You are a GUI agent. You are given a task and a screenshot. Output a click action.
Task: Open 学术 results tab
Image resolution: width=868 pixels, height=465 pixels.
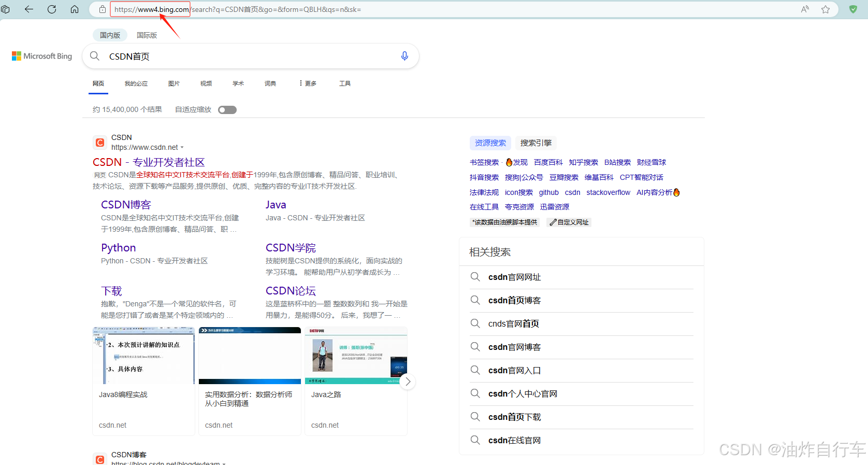click(x=238, y=83)
